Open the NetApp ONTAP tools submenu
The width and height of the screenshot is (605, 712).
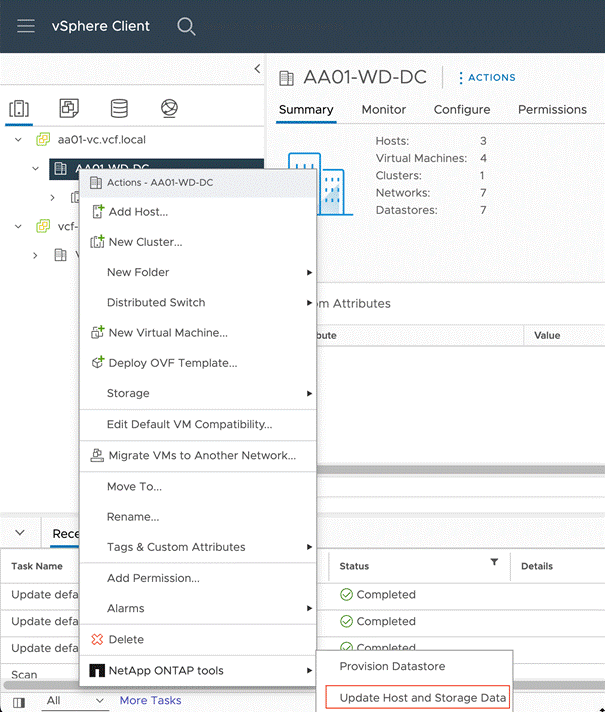click(198, 670)
